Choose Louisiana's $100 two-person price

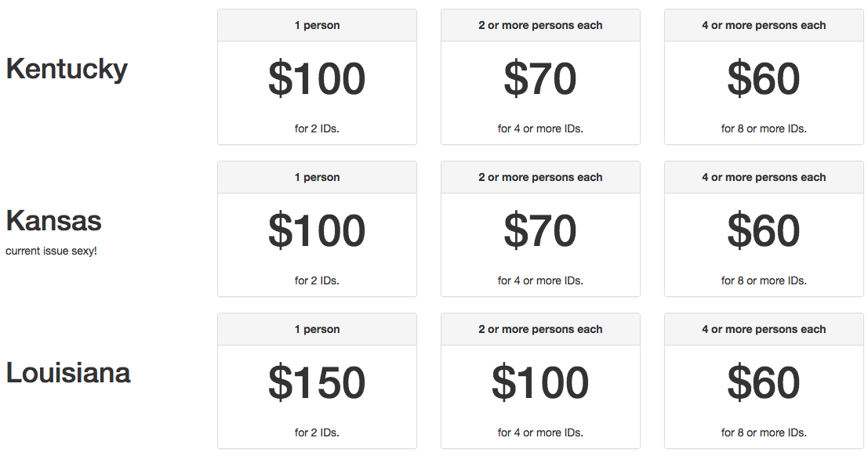(540, 382)
